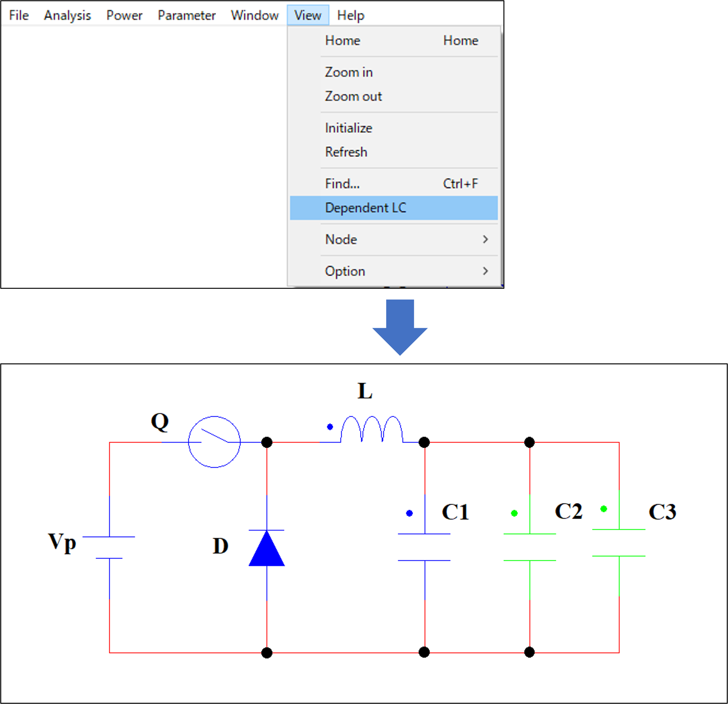728x704 pixels.
Task: Select the green capacitor C3 symbol
Action: pos(619,542)
